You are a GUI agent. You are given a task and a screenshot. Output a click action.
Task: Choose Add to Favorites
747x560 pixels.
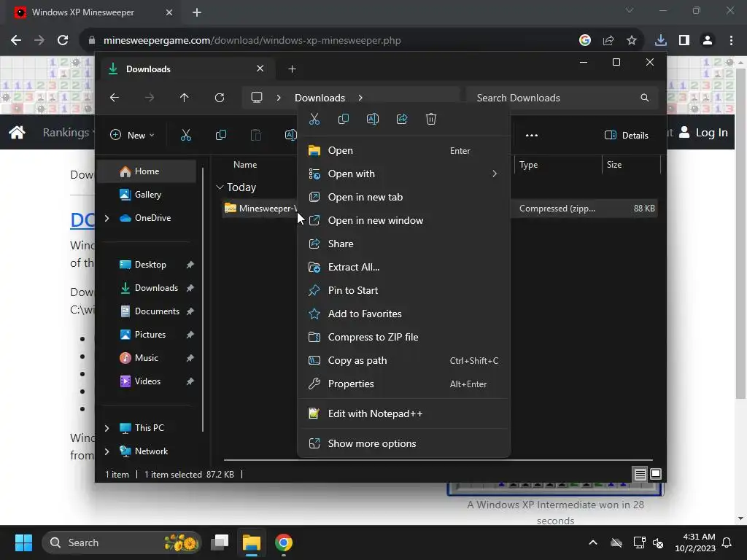click(x=403, y=314)
